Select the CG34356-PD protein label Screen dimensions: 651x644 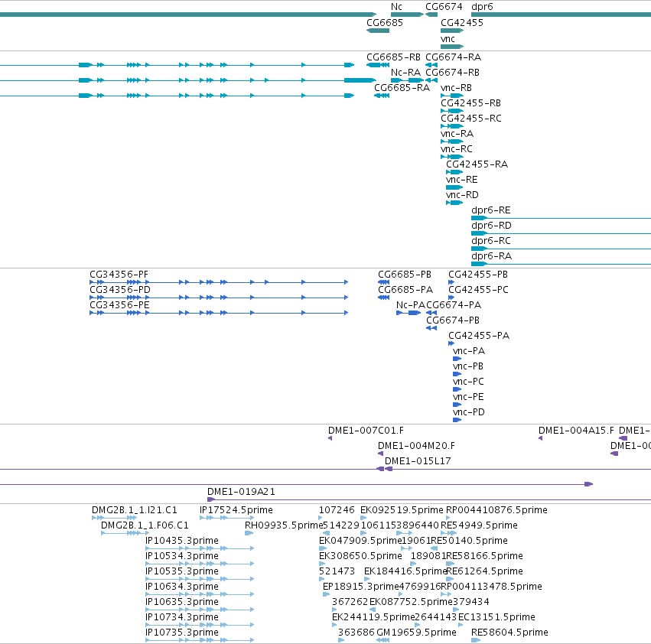pyautogui.click(x=120, y=290)
